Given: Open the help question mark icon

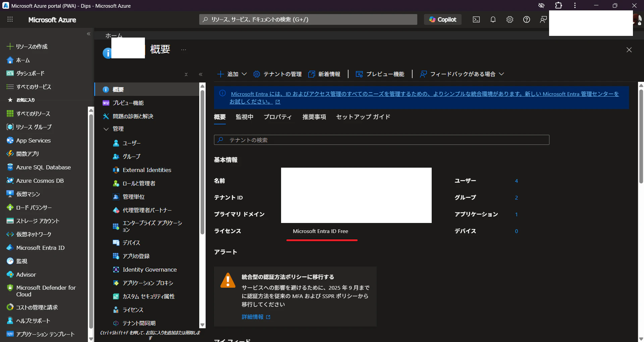Looking at the screenshot, I should tap(527, 19).
